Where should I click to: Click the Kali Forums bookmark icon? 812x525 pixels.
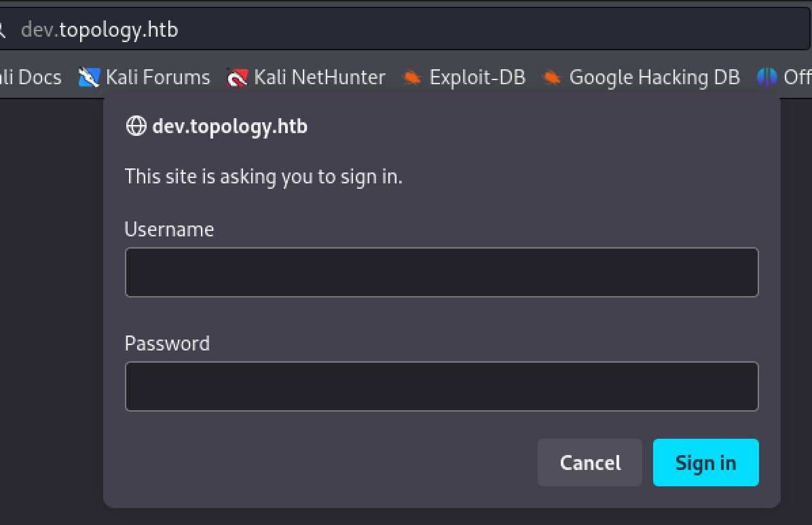pyautogui.click(x=89, y=77)
